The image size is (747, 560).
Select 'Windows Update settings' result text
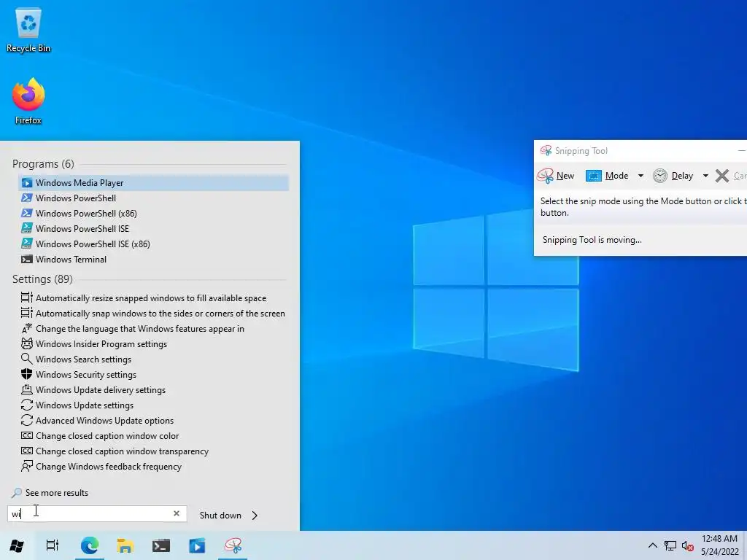(85, 405)
